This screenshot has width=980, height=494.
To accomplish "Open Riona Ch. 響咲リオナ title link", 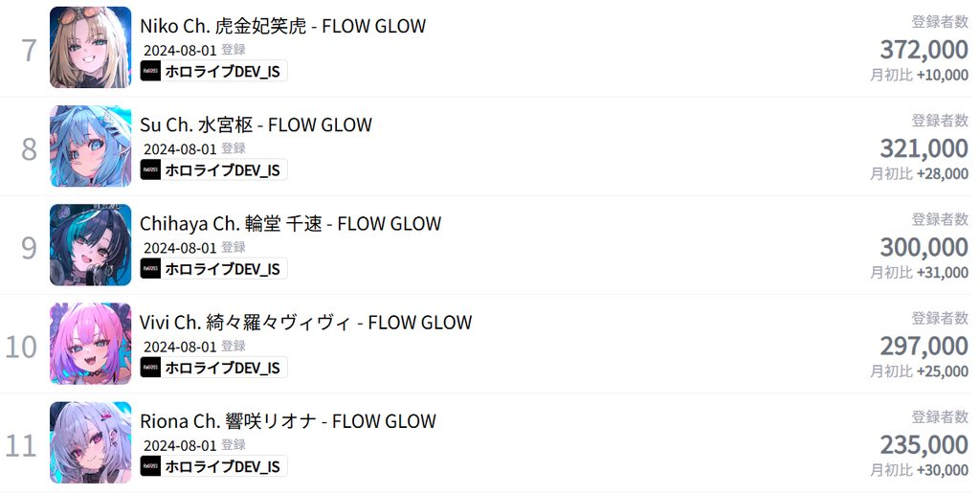I will [x=287, y=420].
